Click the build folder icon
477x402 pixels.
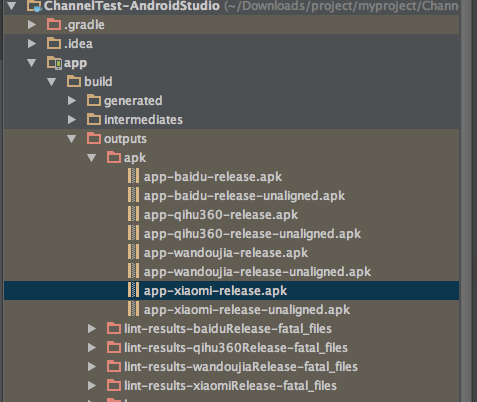74,81
